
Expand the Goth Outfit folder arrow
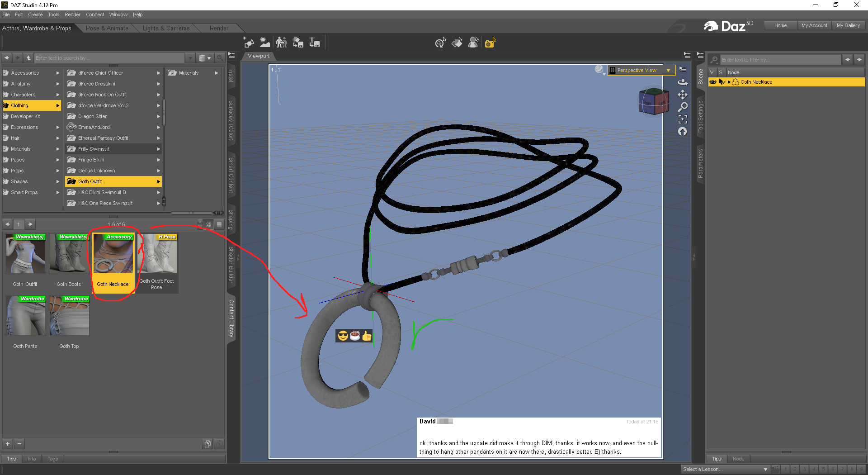point(159,181)
